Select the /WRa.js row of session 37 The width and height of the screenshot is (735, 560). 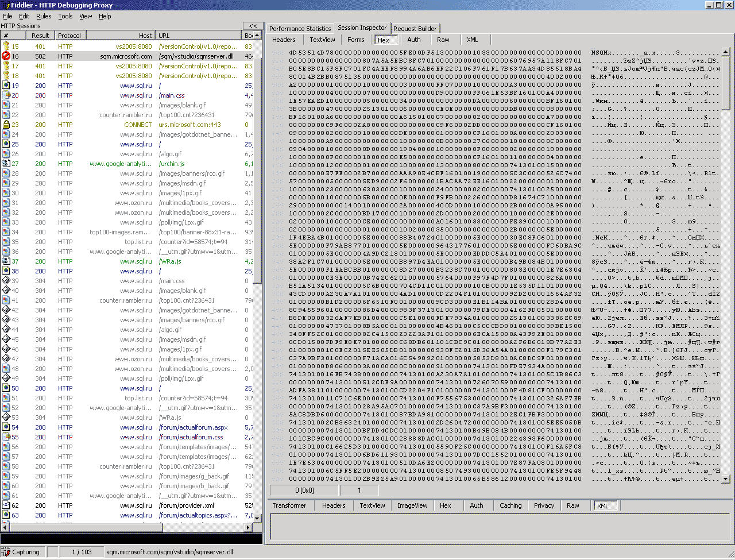pos(126,261)
